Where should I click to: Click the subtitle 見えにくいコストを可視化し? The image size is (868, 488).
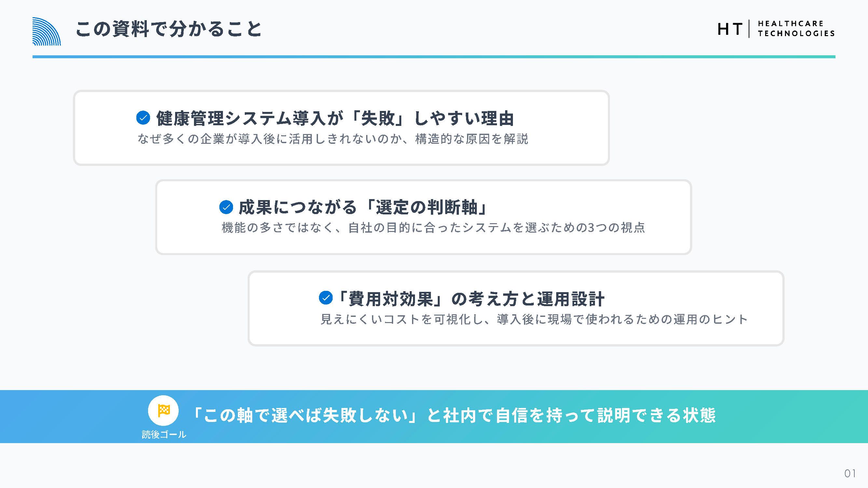tap(534, 319)
